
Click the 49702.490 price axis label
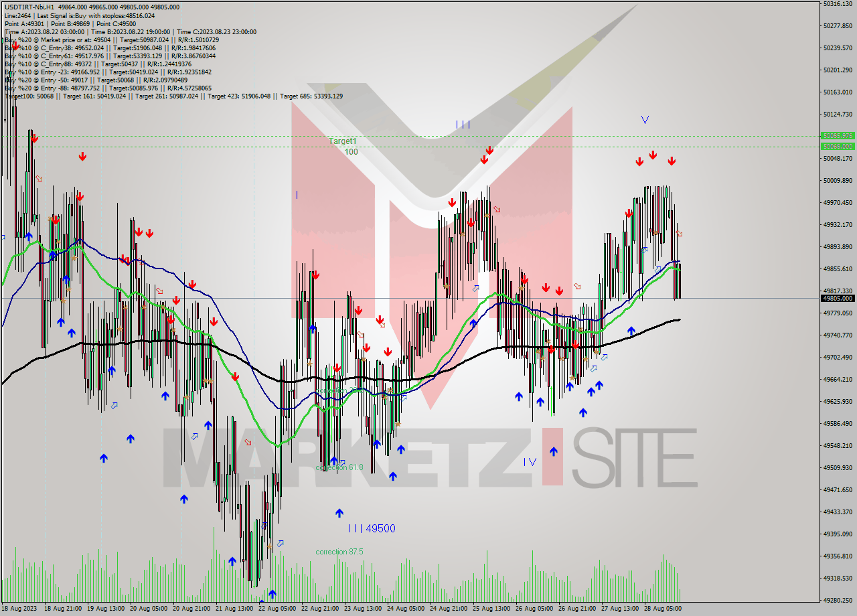pos(838,357)
